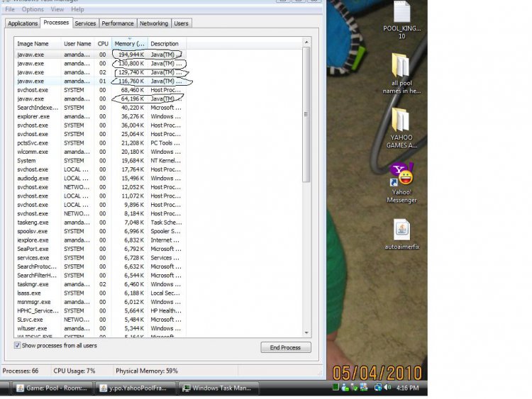Screen dimensions: 532x399
Task: Select javaw.exe row using 194,944 K
Action: pos(101,55)
